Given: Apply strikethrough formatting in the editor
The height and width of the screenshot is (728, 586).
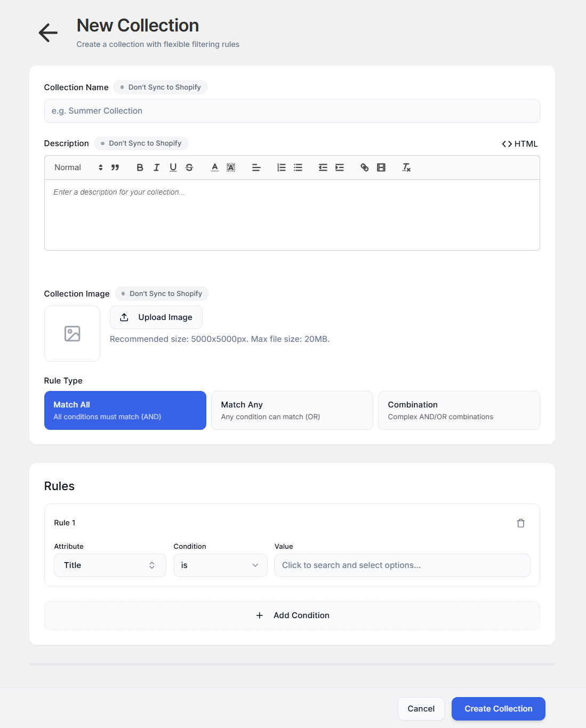Looking at the screenshot, I should pyautogui.click(x=189, y=167).
